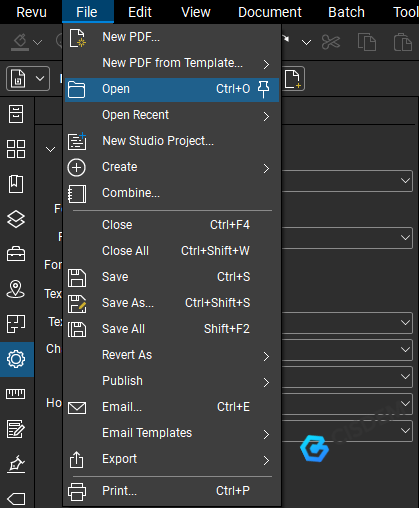Screen dimensions: 419x508
Task: Open the combo box in the Ho row
Action: pyautogui.click(x=347, y=404)
